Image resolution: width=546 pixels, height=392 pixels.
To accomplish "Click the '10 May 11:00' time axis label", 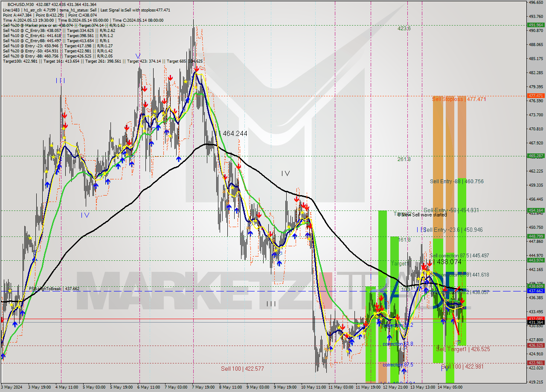I will (x=314, y=387).
